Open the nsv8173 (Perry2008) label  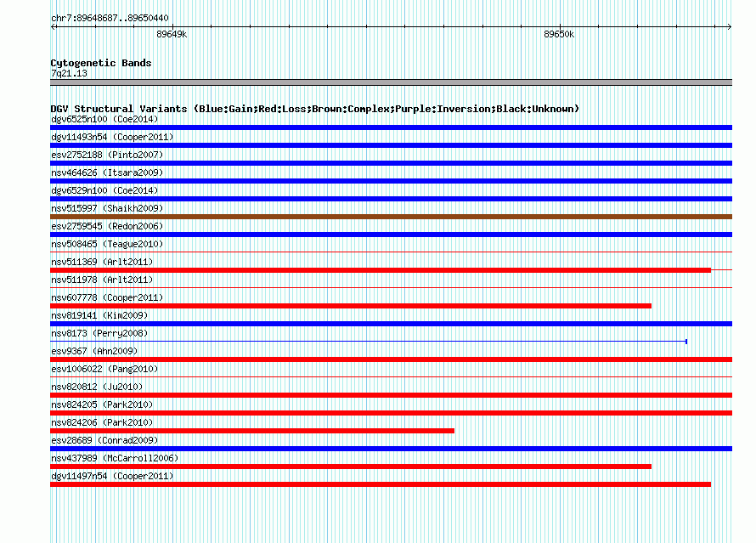pos(99,333)
